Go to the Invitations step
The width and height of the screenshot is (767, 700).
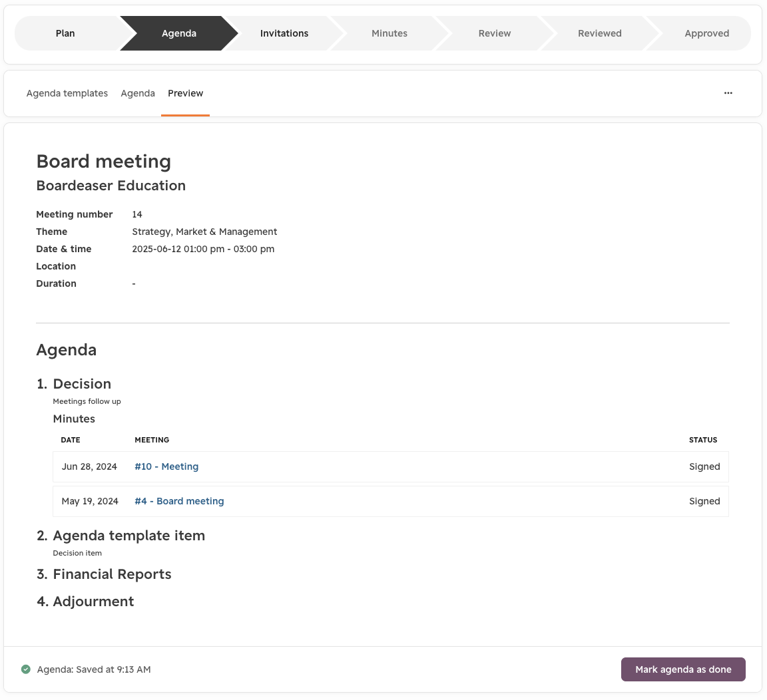coord(284,33)
